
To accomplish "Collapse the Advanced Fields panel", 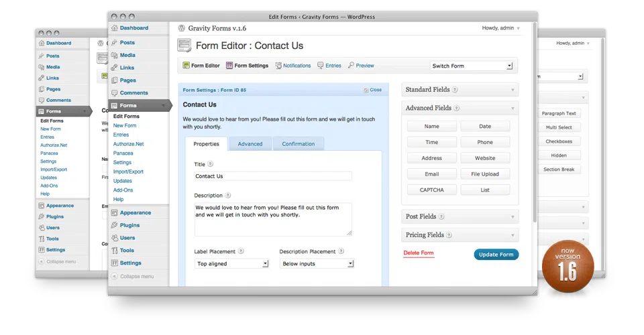I will click(x=513, y=109).
